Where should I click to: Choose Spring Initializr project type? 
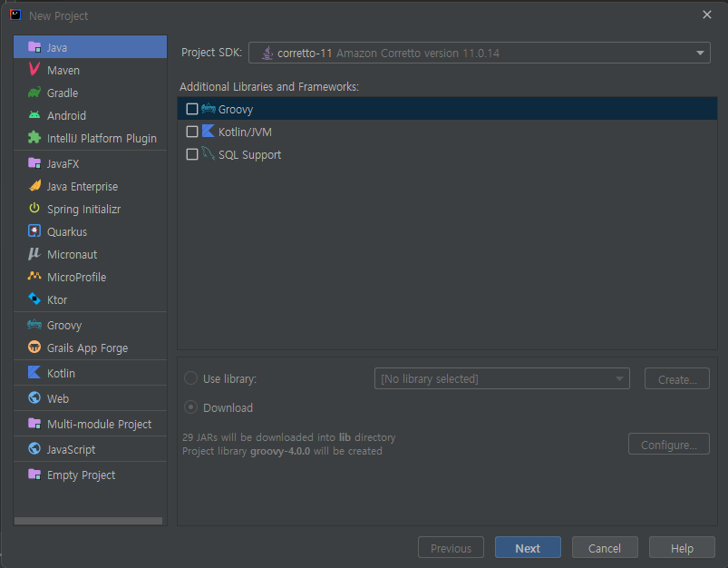(x=90, y=210)
